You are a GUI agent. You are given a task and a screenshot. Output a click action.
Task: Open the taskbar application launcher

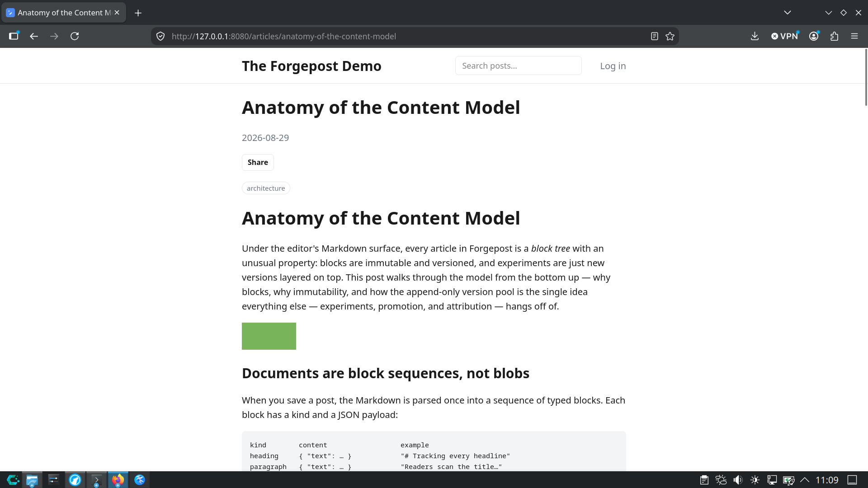pyautogui.click(x=13, y=480)
